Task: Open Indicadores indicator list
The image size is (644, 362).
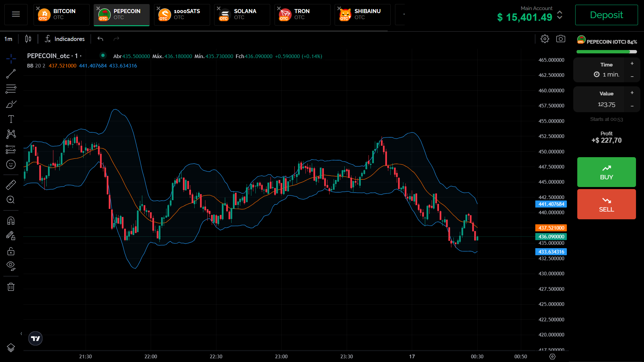Action: point(65,39)
